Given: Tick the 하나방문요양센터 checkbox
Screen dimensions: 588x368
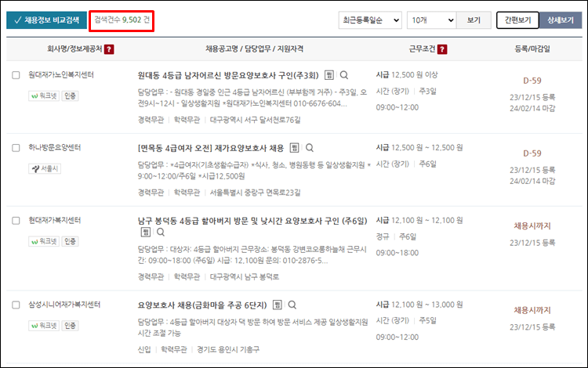Looking at the screenshot, I should tap(16, 148).
